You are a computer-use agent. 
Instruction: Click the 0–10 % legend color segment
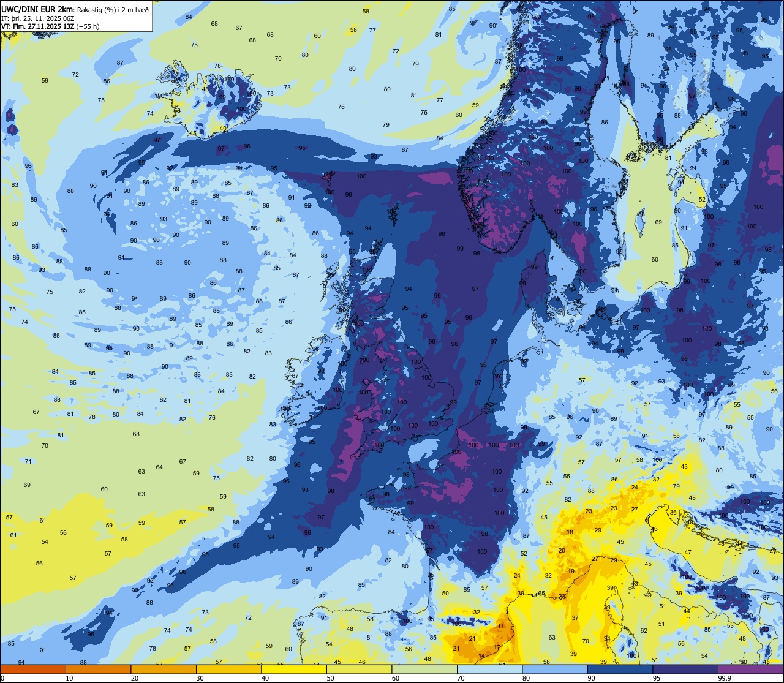click(x=33, y=670)
